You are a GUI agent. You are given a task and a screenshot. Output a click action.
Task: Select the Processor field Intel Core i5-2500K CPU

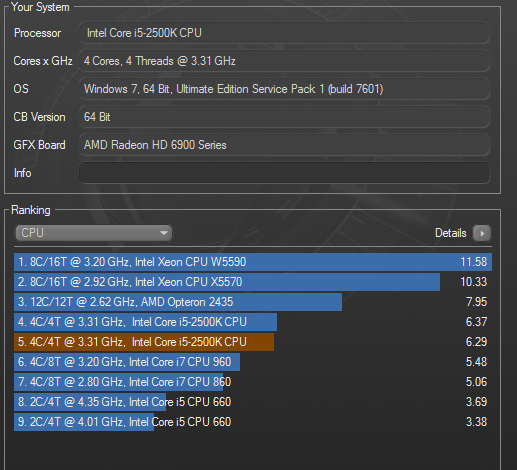pos(284,33)
